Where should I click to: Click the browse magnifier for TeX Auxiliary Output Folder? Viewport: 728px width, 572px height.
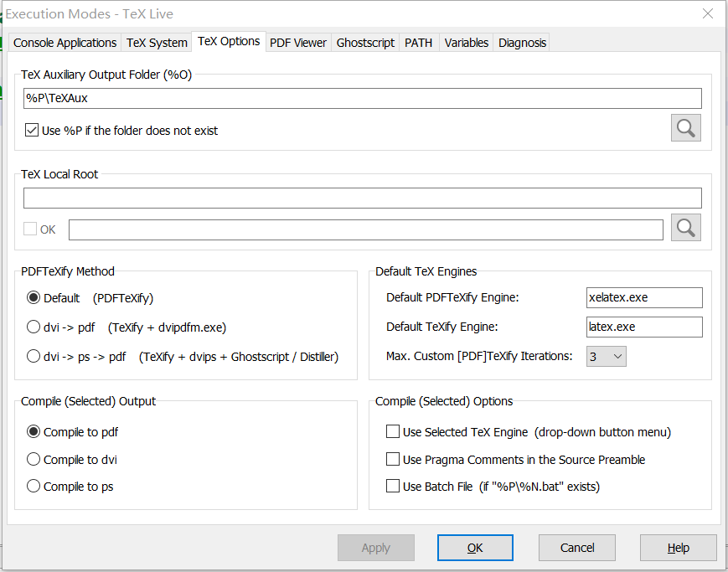[x=685, y=128]
